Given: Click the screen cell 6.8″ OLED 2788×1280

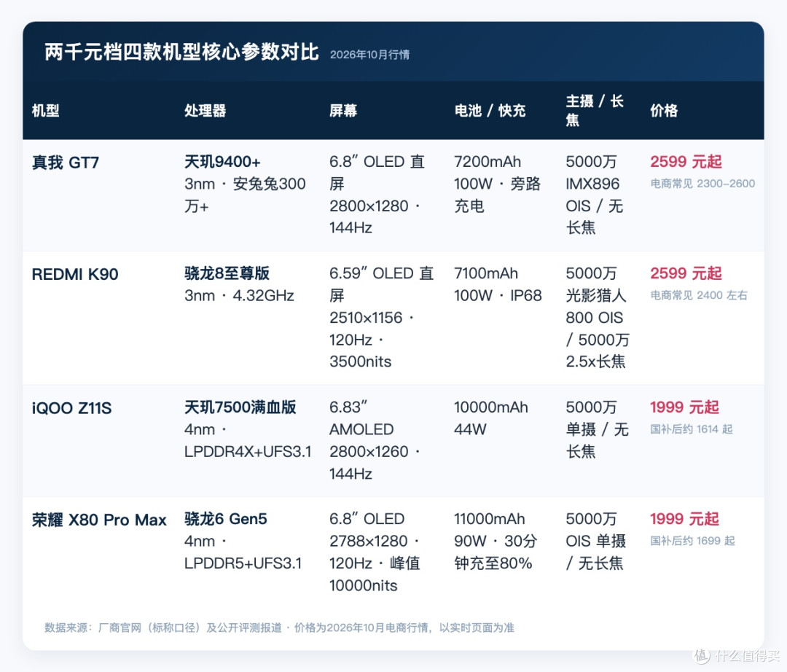Looking at the screenshot, I should click(x=375, y=552).
